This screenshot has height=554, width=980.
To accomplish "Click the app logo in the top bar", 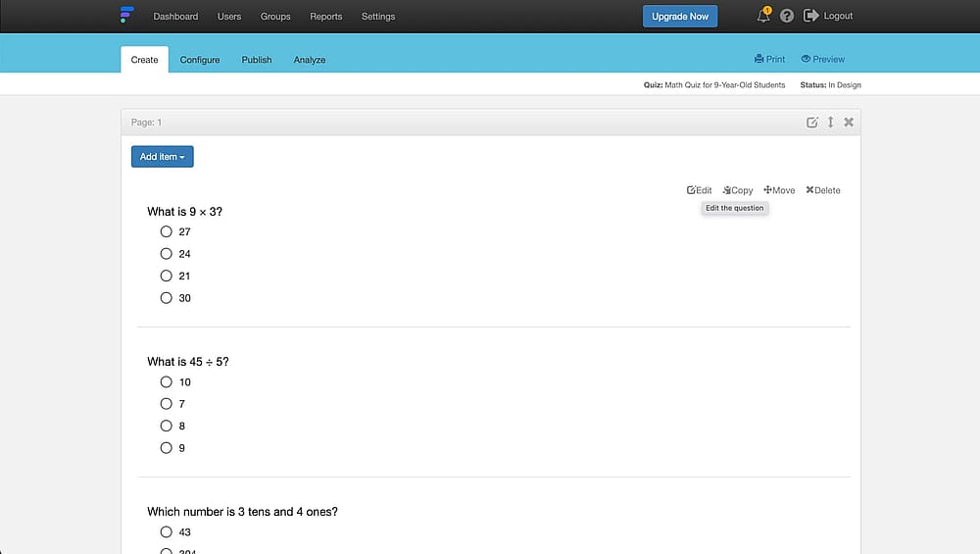I will (126, 15).
